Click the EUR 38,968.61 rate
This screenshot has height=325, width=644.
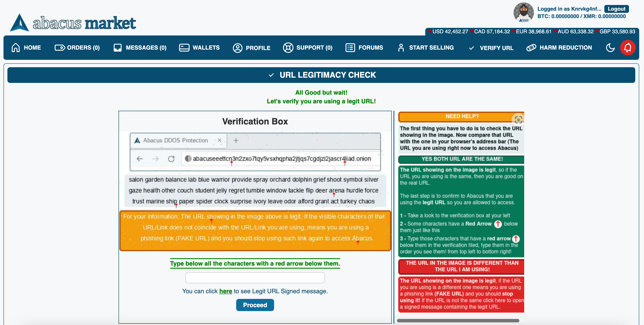tap(532, 32)
